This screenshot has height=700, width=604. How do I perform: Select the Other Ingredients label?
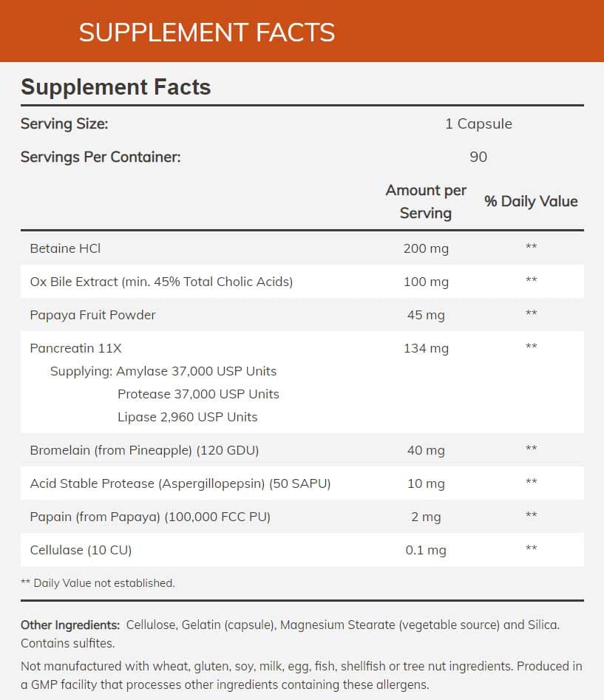click(x=70, y=625)
